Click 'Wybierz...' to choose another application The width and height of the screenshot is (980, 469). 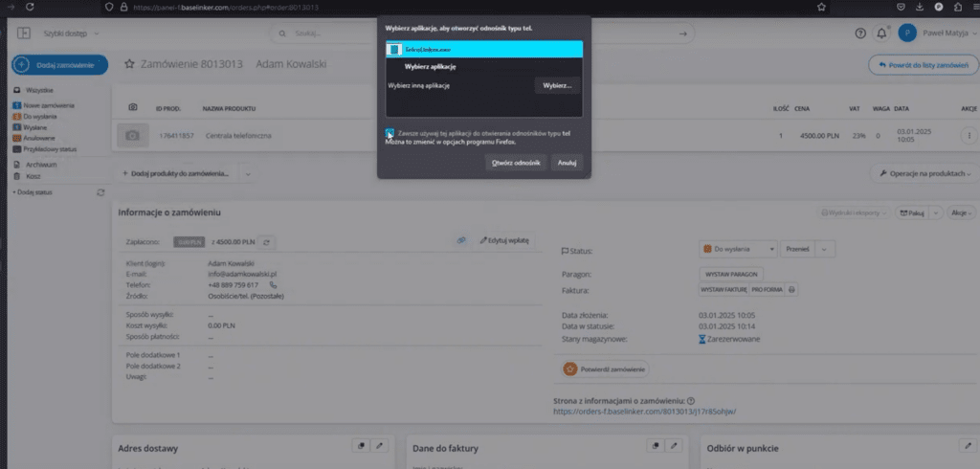(x=557, y=85)
